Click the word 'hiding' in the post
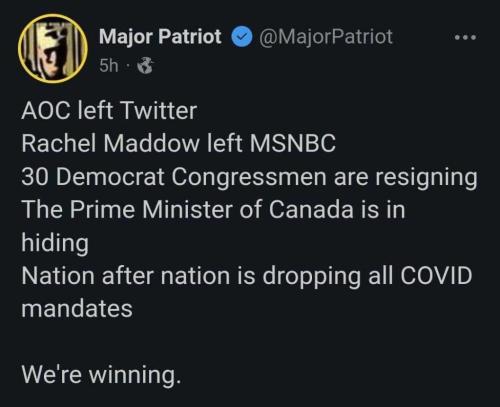 click(x=55, y=243)
